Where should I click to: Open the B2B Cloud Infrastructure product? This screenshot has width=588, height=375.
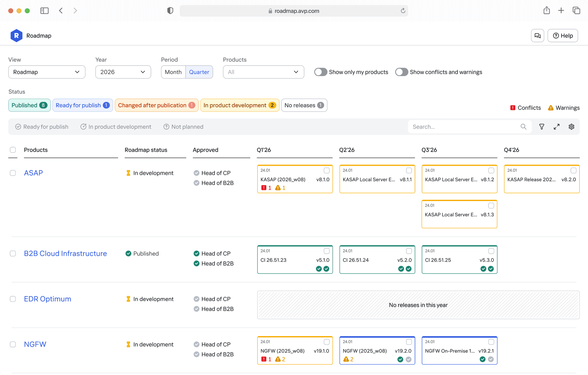coord(65,253)
